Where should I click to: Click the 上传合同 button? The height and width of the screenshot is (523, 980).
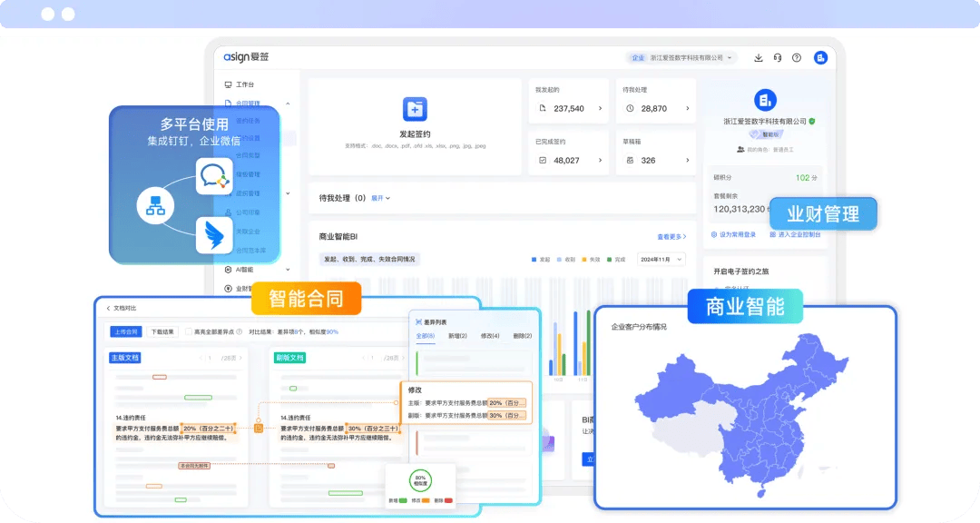125,332
